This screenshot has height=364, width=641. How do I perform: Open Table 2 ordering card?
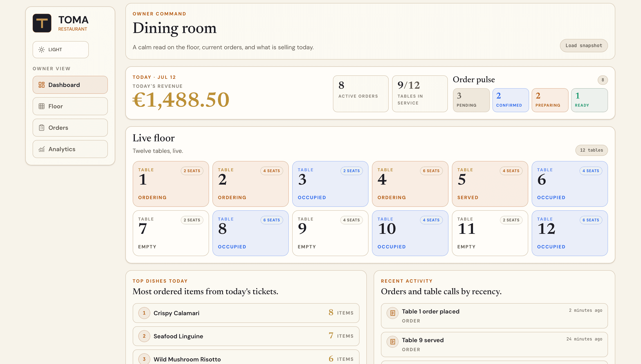click(251, 184)
